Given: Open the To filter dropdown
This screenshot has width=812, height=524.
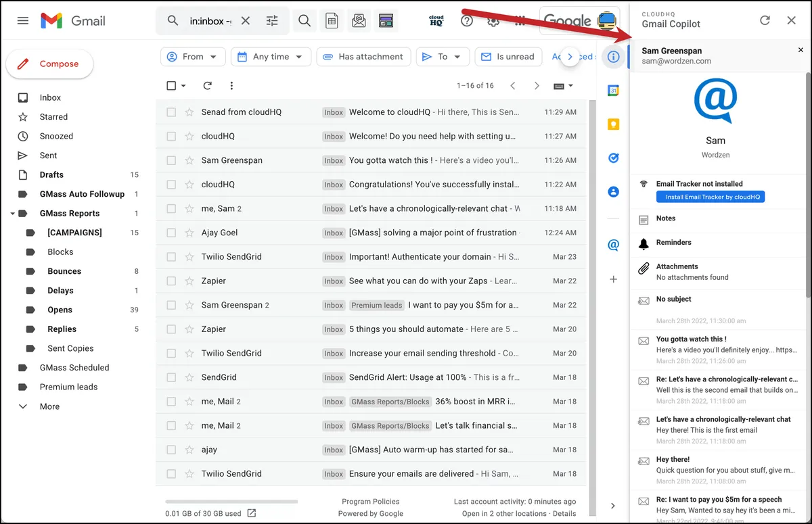Looking at the screenshot, I should coord(443,57).
